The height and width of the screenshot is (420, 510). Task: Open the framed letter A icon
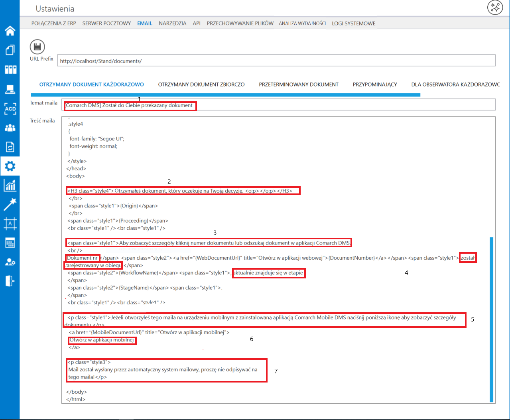[10, 223]
